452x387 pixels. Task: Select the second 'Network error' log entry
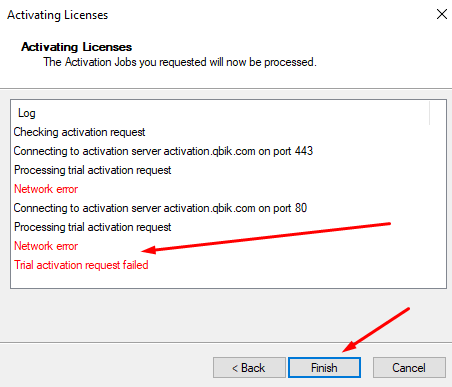46,246
